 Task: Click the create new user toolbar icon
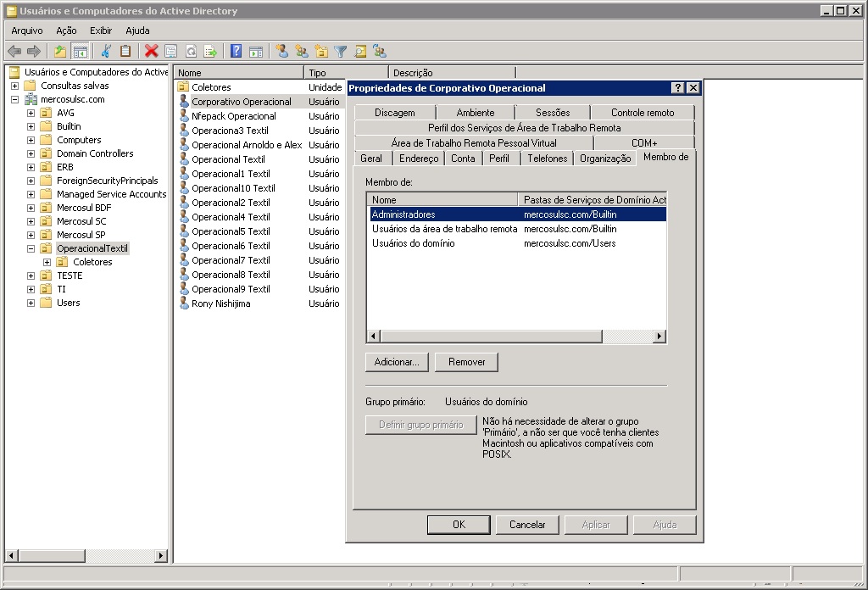click(282, 52)
